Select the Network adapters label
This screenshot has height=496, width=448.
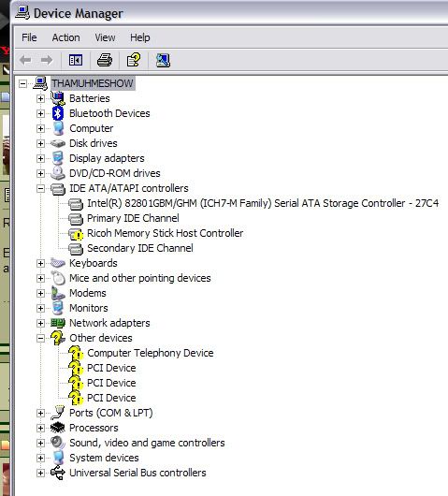tap(109, 323)
